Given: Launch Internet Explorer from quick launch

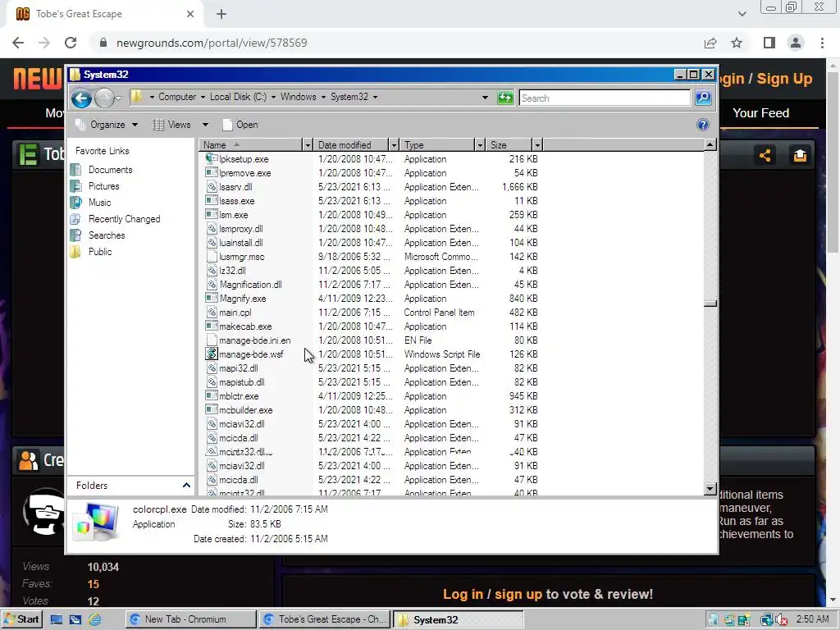Looking at the screenshot, I should (x=95, y=620).
